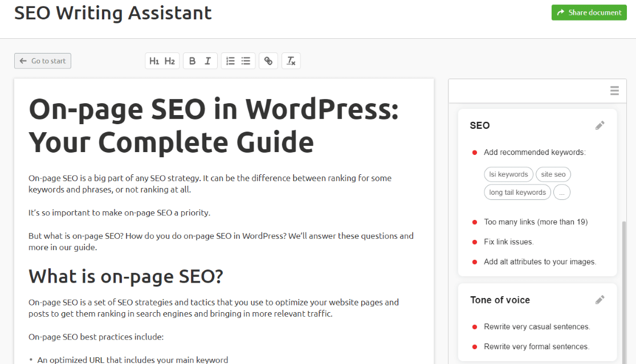Expand the hidden keywords list
This screenshot has width=636, height=364.
pyautogui.click(x=562, y=192)
